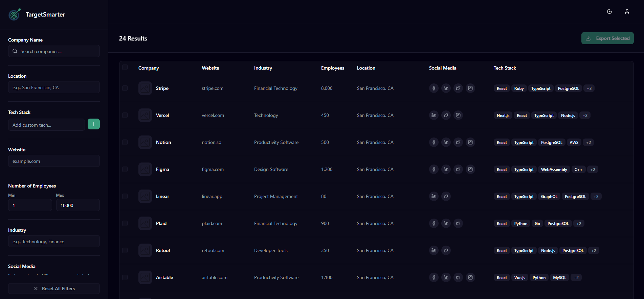Click Reset All Filters button

pyautogui.click(x=54, y=289)
